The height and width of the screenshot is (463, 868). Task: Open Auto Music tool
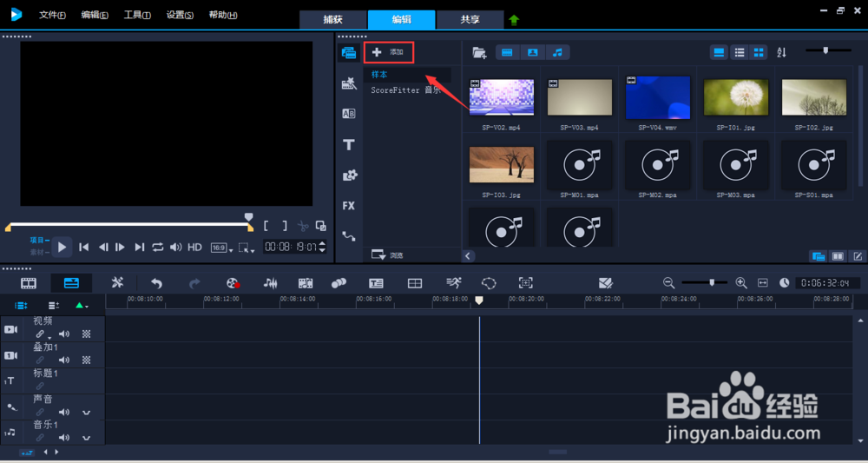pos(306,283)
